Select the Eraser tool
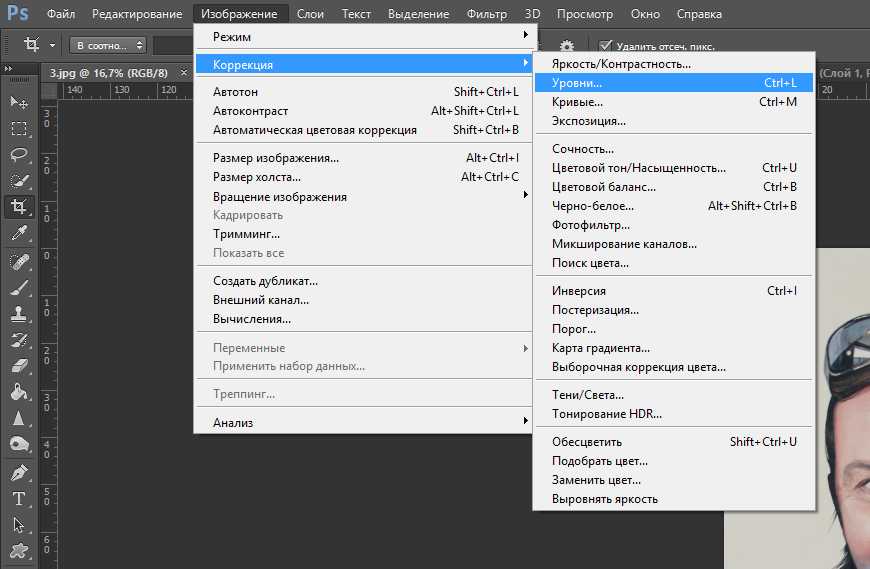This screenshot has width=870, height=569. coord(18,365)
